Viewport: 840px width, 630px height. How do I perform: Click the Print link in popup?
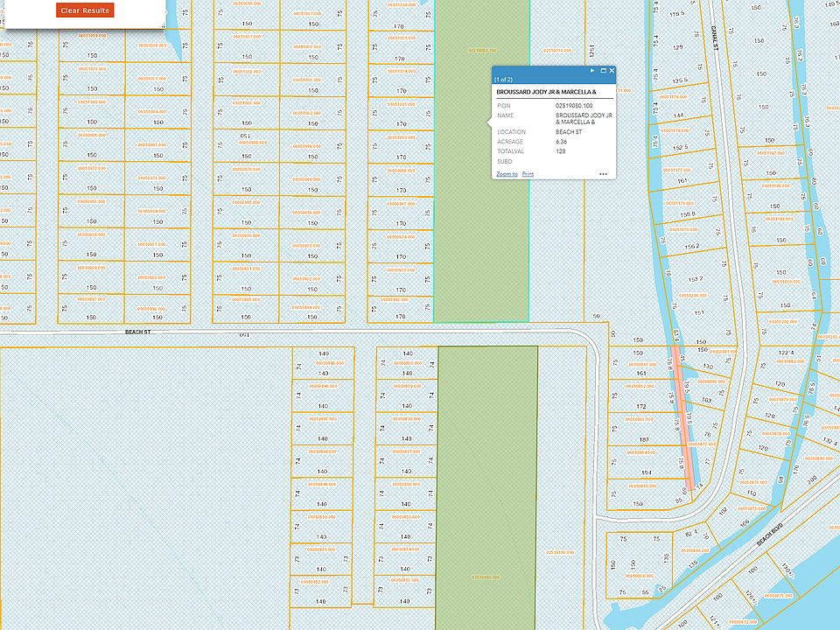point(528,174)
